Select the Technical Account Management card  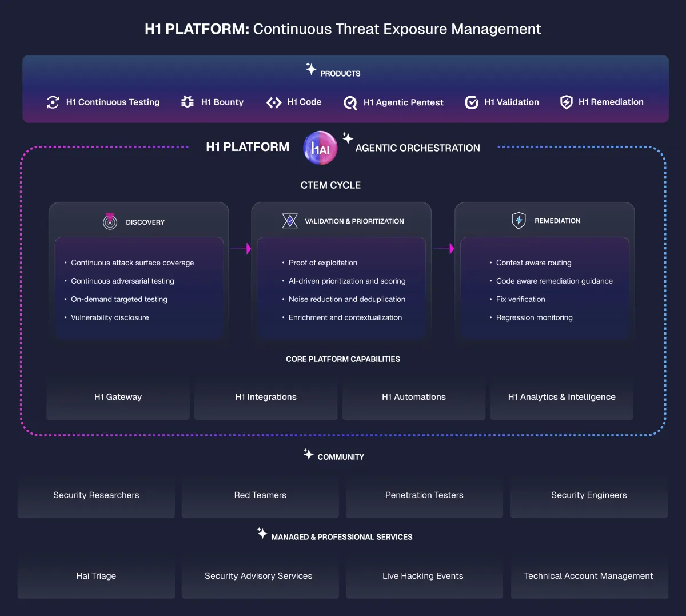(x=589, y=576)
